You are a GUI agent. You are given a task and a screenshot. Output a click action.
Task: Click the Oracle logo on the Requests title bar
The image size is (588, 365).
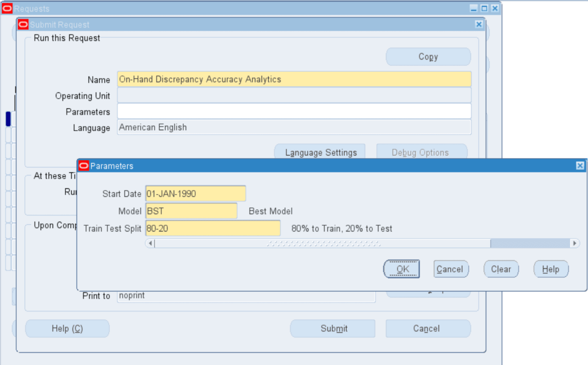[6, 8]
